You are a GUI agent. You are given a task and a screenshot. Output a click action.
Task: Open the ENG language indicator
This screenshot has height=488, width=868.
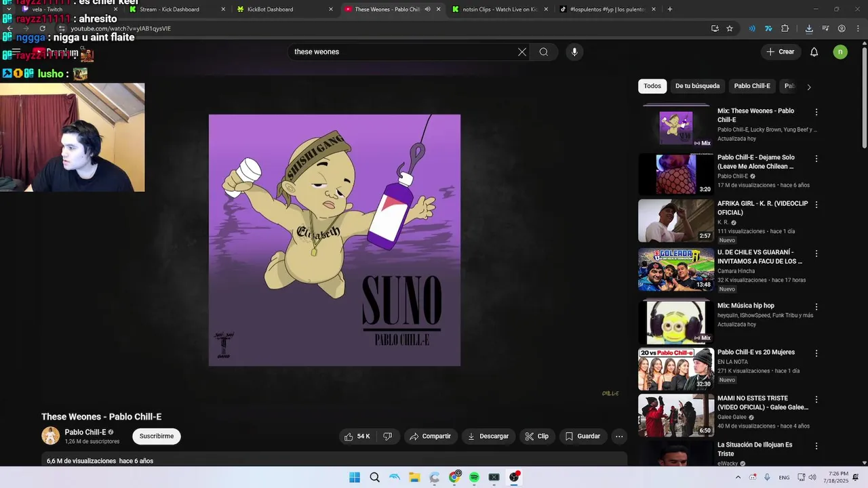[784, 478]
